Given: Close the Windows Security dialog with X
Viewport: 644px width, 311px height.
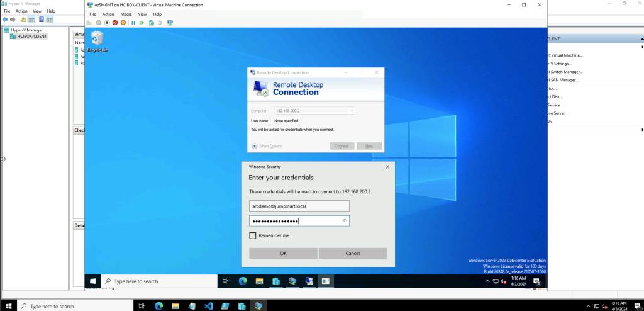Looking at the screenshot, I should (387, 167).
